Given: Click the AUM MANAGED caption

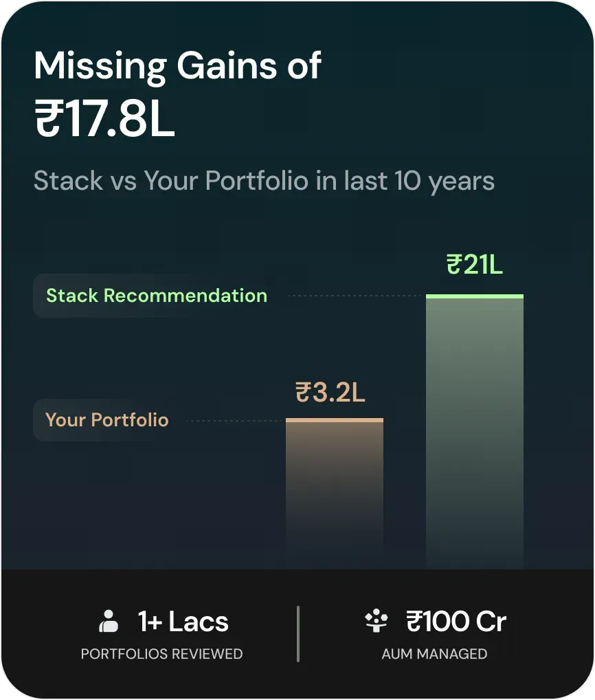Looking at the screenshot, I should click(434, 654).
